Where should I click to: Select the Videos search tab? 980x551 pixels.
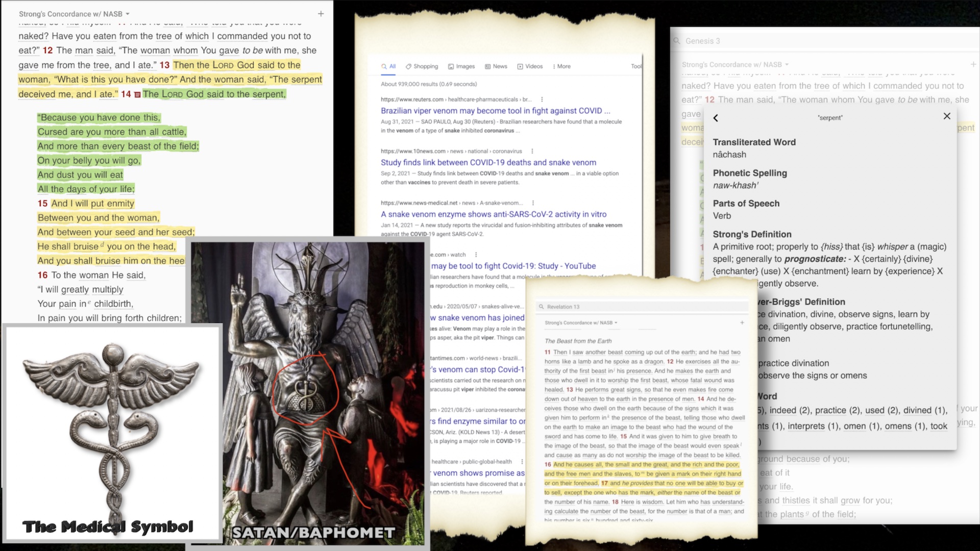530,66
